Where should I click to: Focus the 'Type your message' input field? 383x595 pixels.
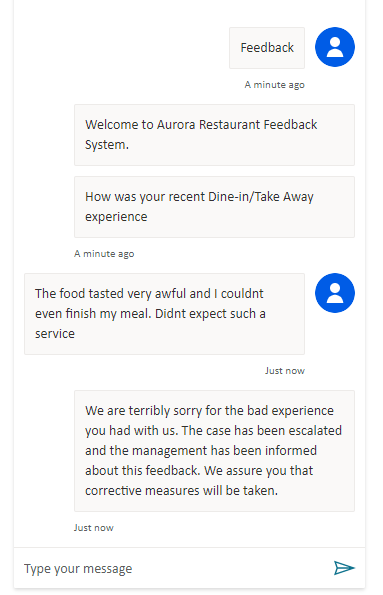click(173, 568)
